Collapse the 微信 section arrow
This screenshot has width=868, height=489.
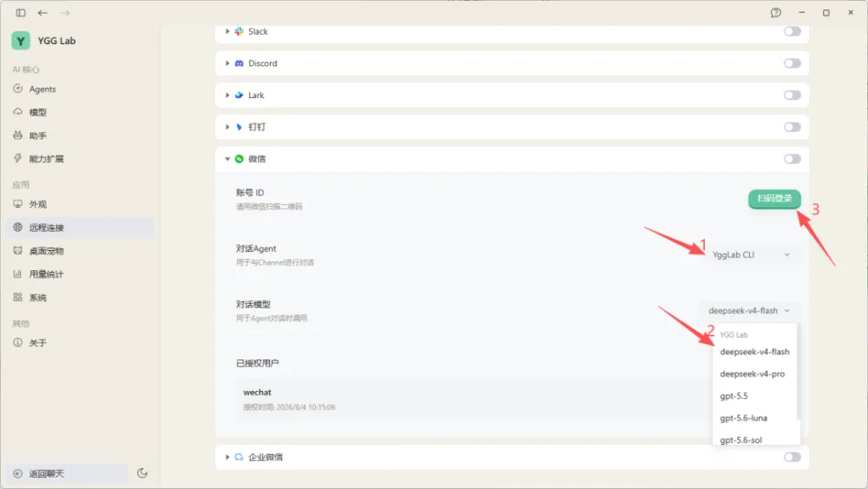227,159
